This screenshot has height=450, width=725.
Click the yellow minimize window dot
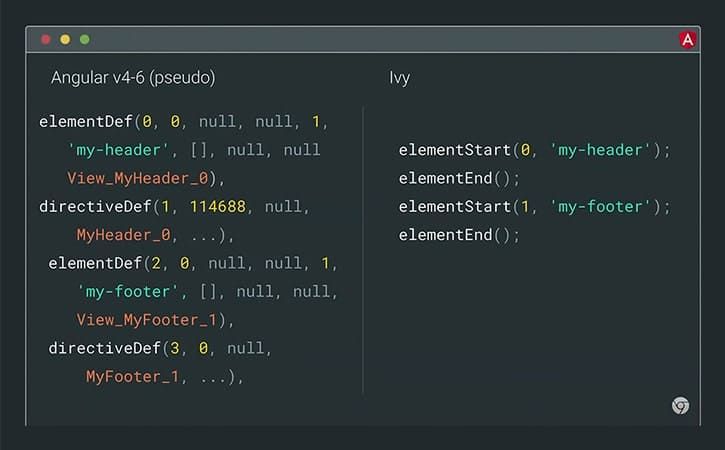pos(65,39)
